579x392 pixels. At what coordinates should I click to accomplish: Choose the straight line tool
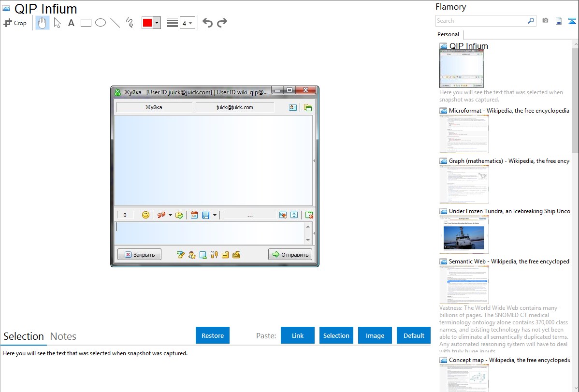[x=115, y=23]
